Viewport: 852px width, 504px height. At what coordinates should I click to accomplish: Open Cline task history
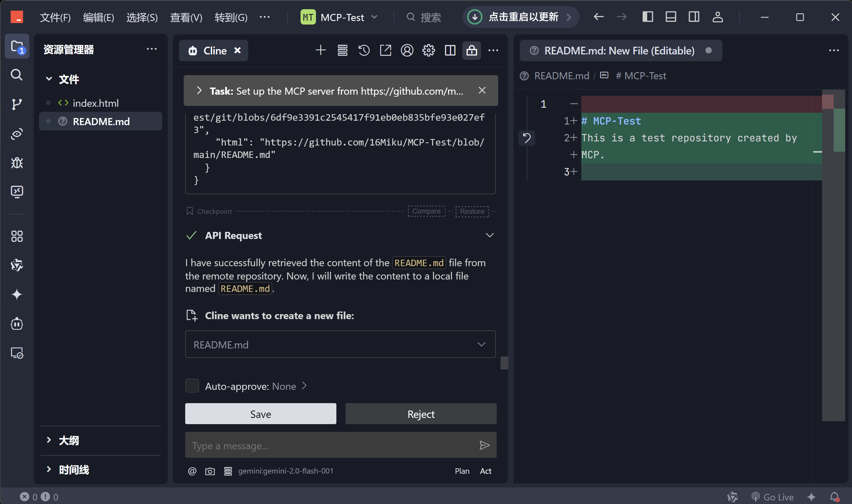pos(364,50)
